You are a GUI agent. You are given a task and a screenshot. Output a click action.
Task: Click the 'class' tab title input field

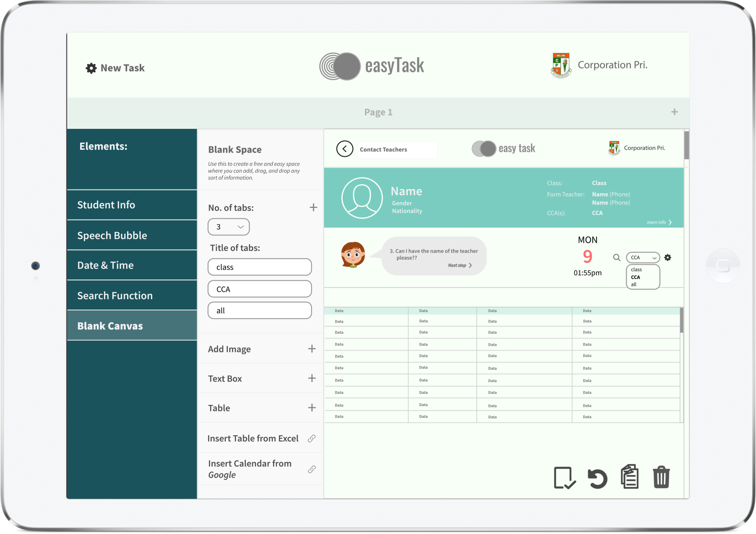[x=259, y=267]
